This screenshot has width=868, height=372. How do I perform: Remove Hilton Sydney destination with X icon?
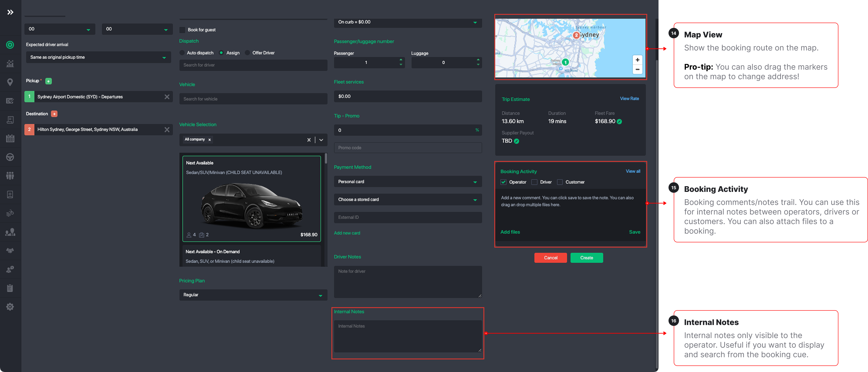pos(167,130)
